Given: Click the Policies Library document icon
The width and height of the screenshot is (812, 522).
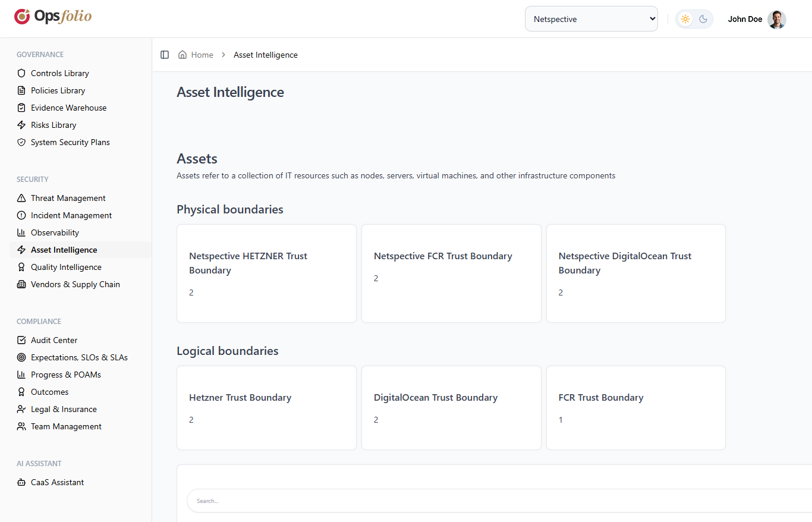Looking at the screenshot, I should (21, 90).
